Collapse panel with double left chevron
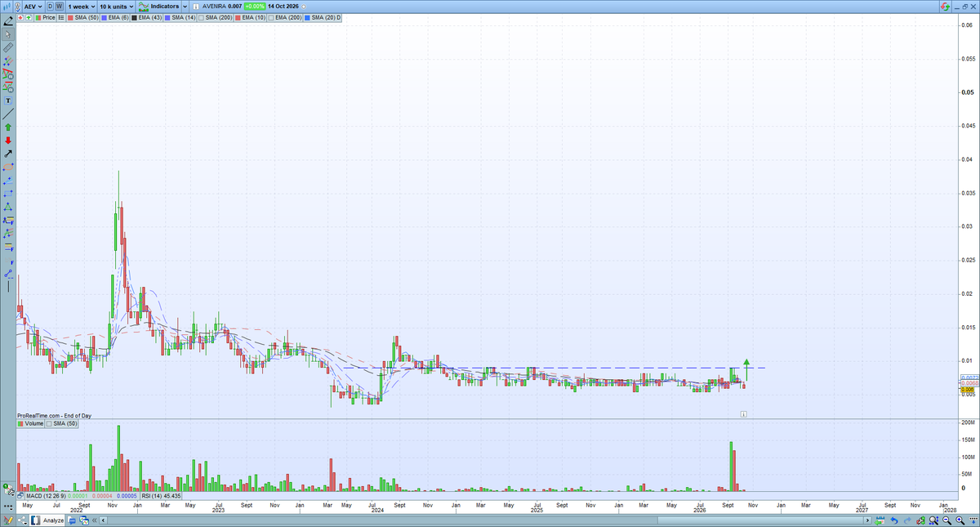This screenshot has height=527, width=980. tap(94, 520)
